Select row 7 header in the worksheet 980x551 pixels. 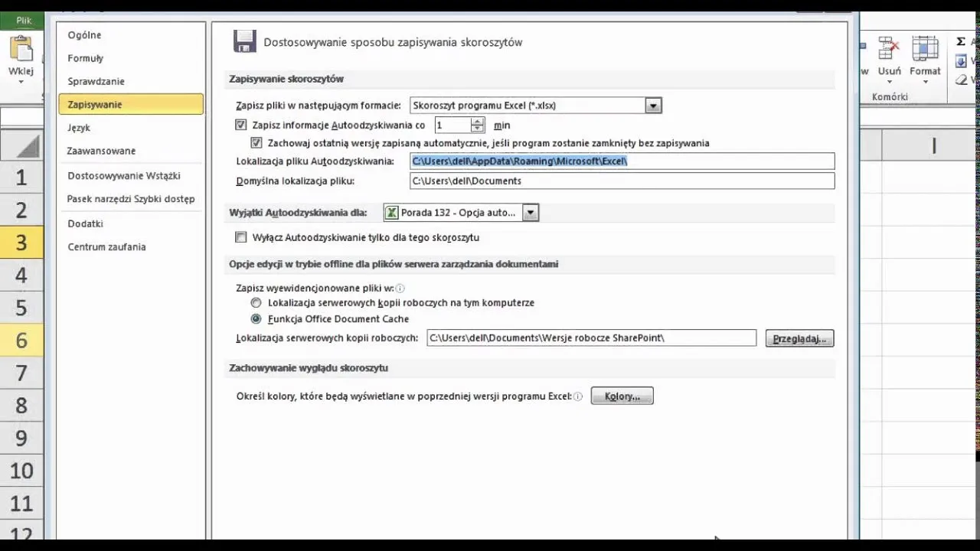tap(21, 373)
